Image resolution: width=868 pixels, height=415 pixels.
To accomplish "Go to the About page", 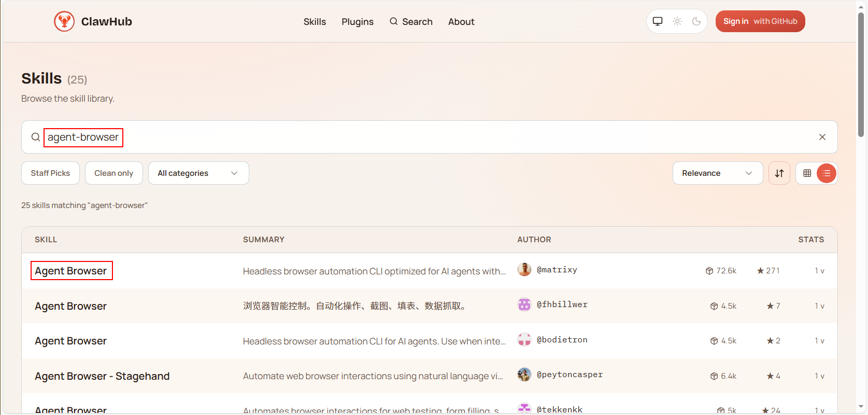I will point(461,22).
